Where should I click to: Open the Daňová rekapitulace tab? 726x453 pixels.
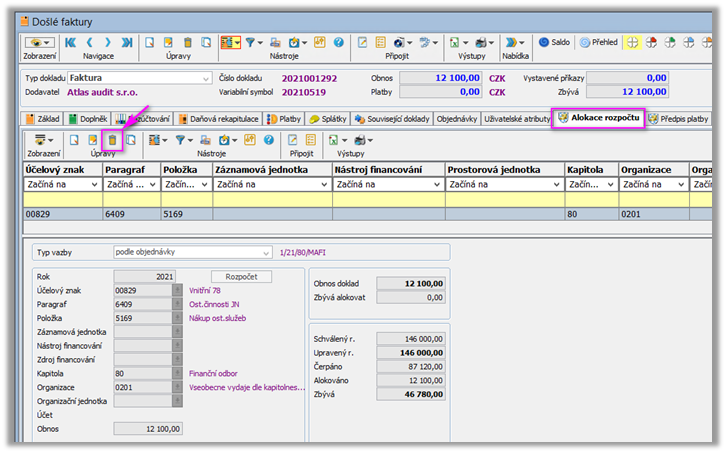[220, 118]
